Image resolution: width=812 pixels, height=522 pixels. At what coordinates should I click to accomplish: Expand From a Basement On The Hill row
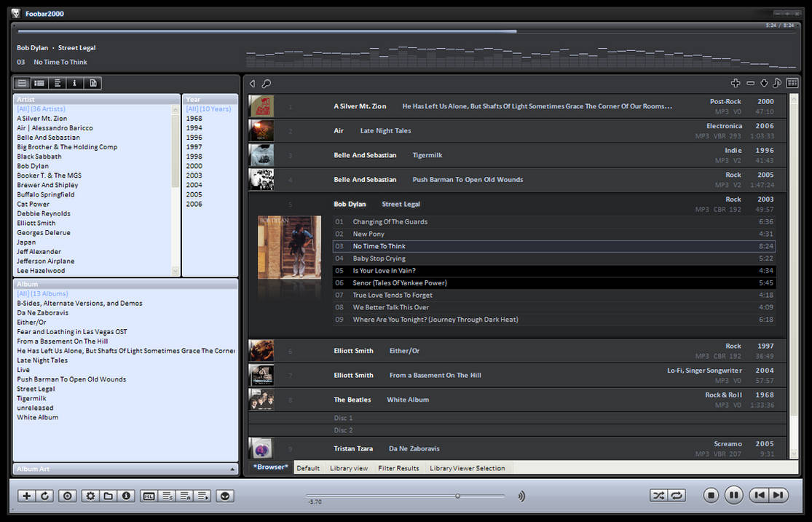(517, 376)
